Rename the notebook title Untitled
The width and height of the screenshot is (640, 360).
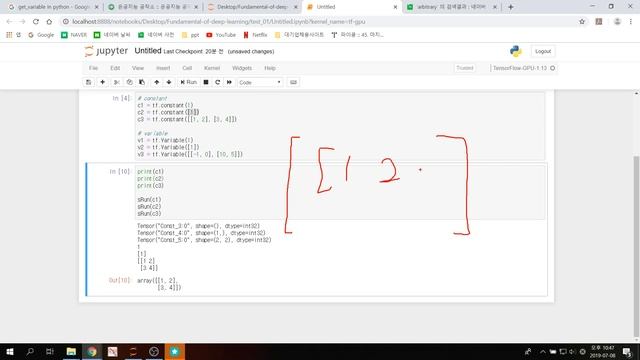pos(148,51)
